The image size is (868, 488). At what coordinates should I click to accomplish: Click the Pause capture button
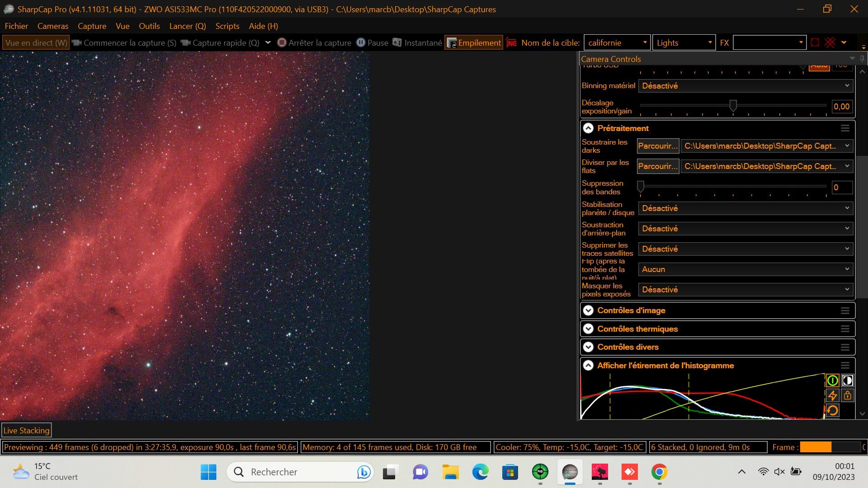pos(373,43)
